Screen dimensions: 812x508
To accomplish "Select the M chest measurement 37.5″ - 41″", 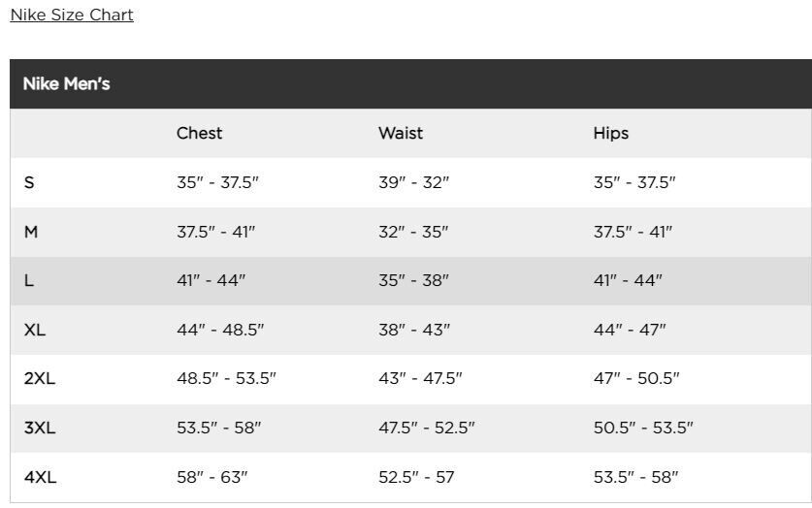I will pos(215,232).
